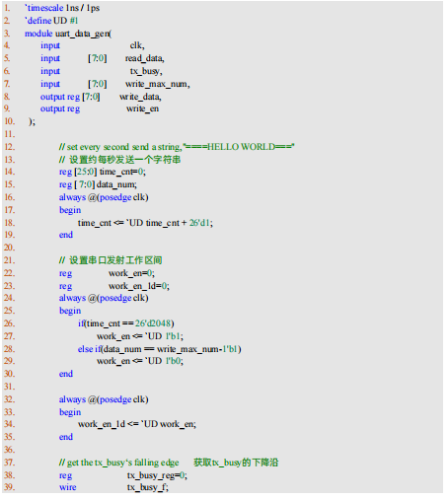
Task: Select work_en <= `UD 1'b1 statement
Action: coord(140,336)
